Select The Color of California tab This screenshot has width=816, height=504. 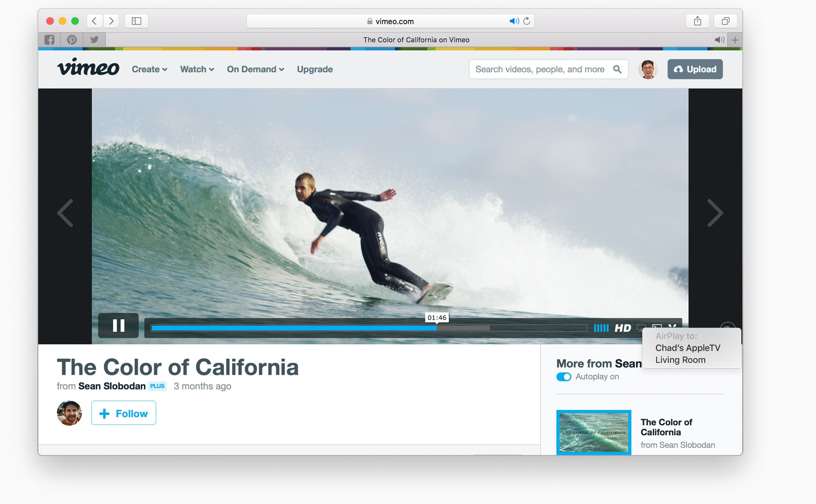click(416, 40)
